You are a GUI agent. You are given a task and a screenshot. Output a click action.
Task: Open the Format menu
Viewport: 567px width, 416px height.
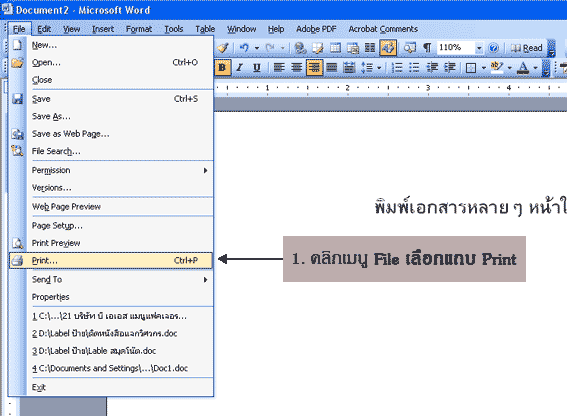[139, 29]
